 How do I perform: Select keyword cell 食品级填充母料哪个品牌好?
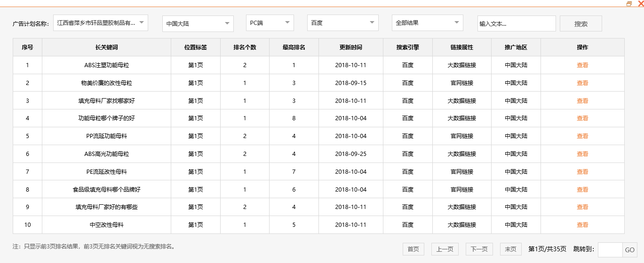click(106, 190)
